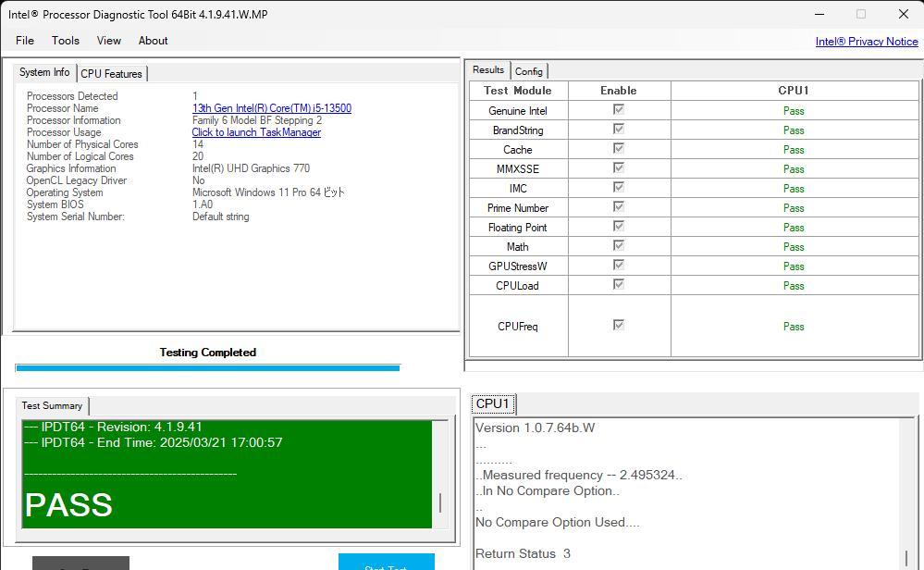Click the Measured frequency 2.495324 line
This screenshot has height=570, width=924.
[x=579, y=475]
